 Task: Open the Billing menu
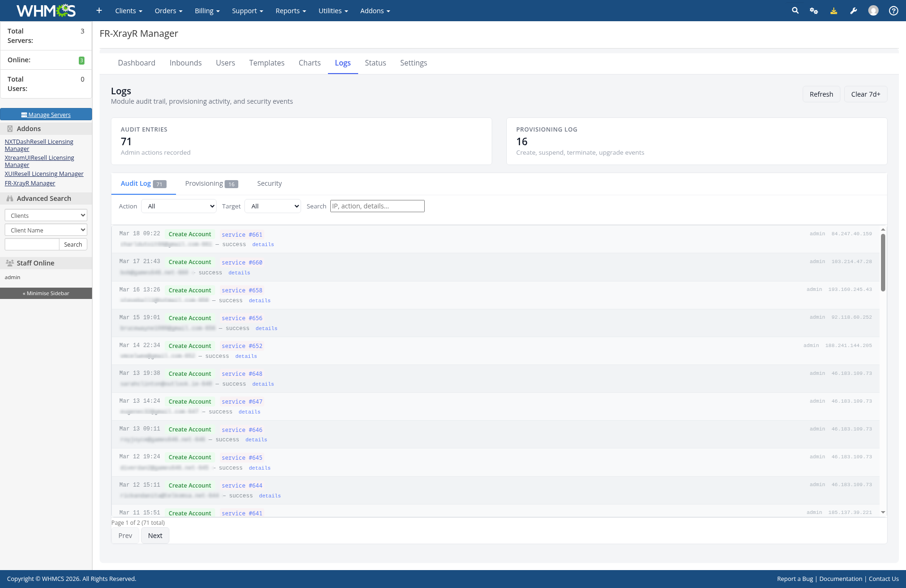coord(207,10)
